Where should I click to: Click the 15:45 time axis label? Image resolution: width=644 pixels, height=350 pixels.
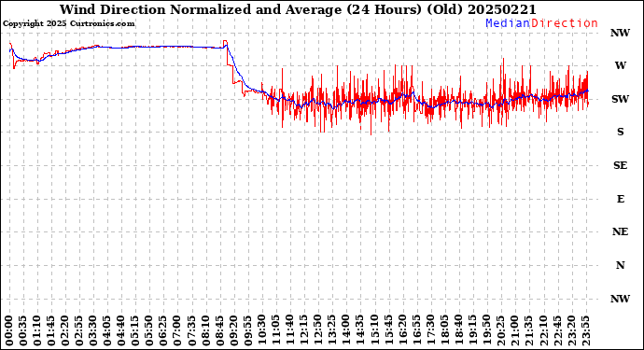click(387, 330)
